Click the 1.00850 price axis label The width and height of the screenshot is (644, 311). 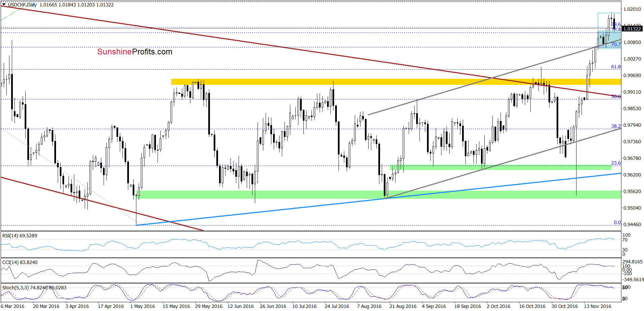(632, 42)
